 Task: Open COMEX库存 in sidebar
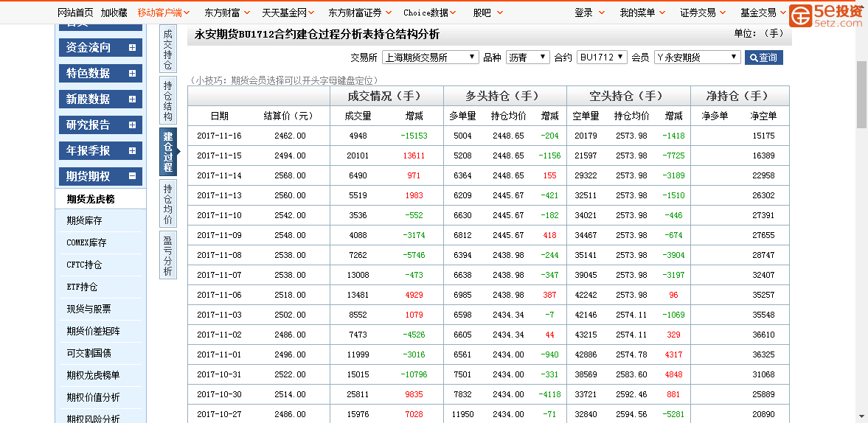click(86, 242)
